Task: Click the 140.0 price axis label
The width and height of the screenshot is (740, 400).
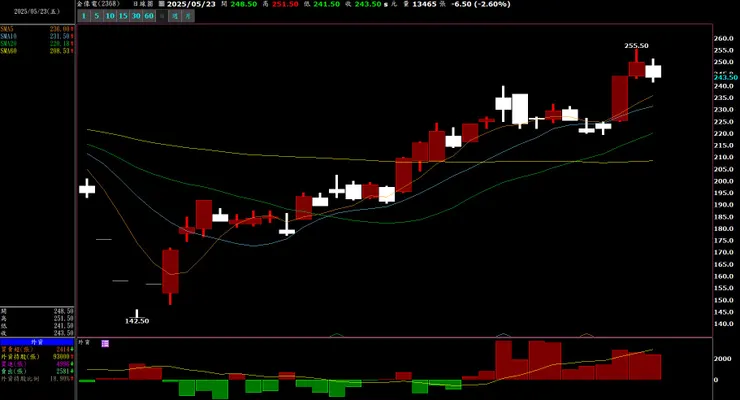Action: coord(723,324)
